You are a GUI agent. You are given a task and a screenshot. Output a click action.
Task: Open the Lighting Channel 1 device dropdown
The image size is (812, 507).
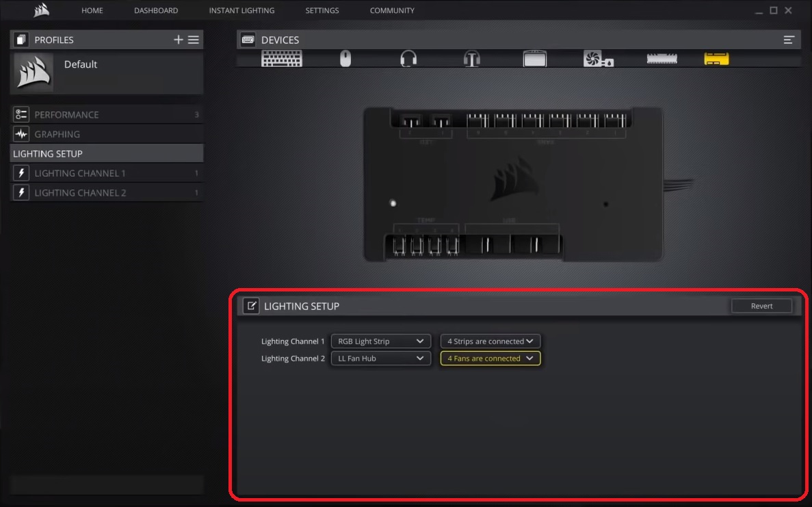click(380, 341)
